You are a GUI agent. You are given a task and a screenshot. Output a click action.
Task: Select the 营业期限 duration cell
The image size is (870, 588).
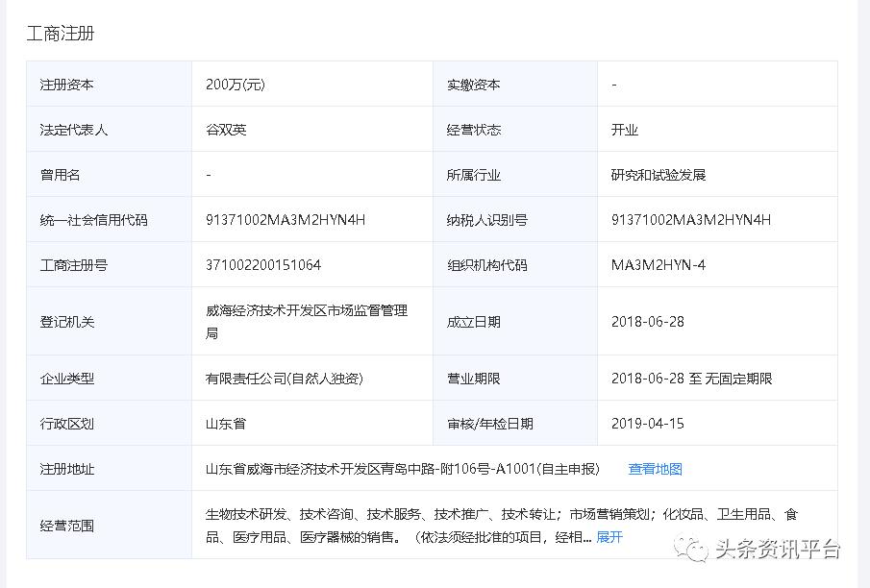pos(695,377)
